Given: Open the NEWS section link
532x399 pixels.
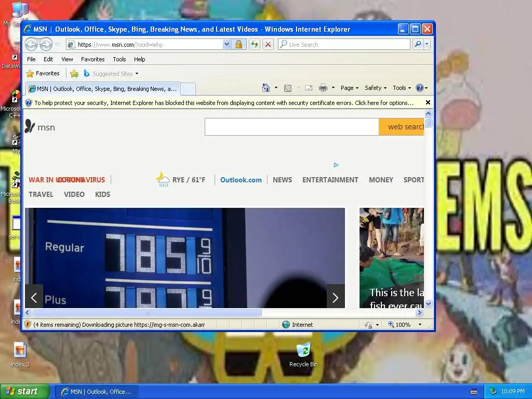Looking at the screenshot, I should click(282, 180).
